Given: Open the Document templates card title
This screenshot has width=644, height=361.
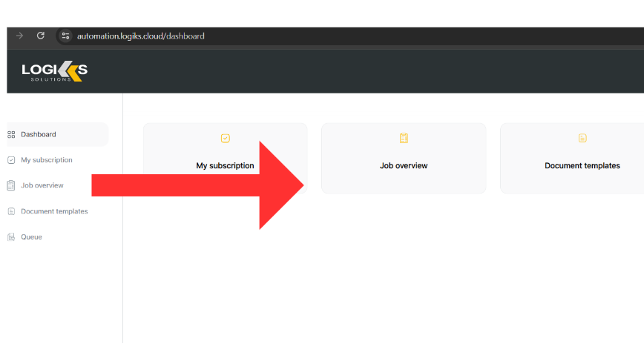Looking at the screenshot, I should coord(582,166).
